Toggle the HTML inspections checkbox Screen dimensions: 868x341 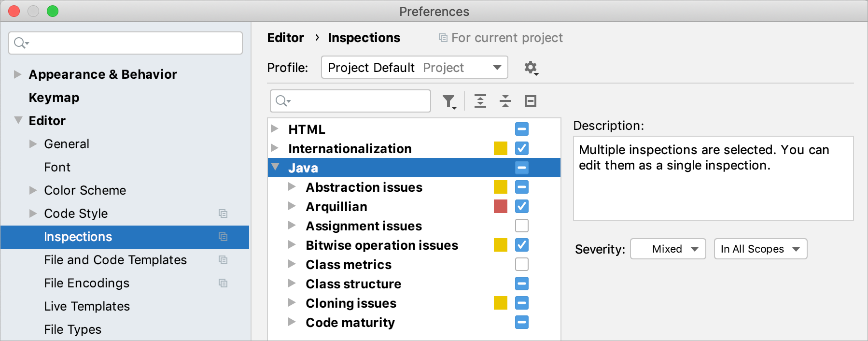(522, 129)
